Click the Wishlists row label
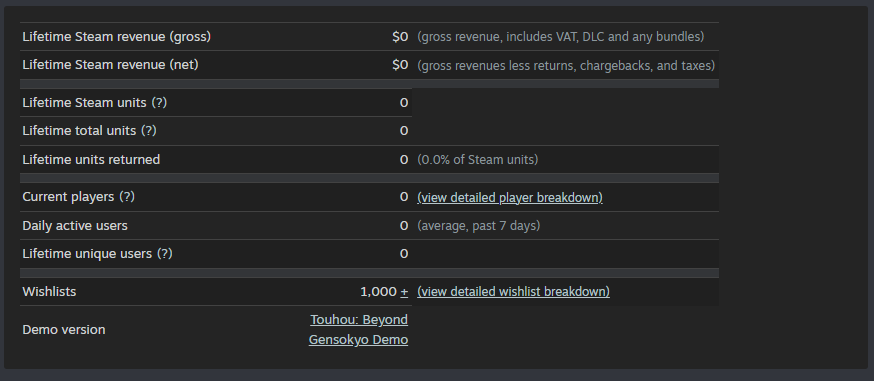Image resolution: width=874 pixels, height=381 pixels. click(49, 292)
